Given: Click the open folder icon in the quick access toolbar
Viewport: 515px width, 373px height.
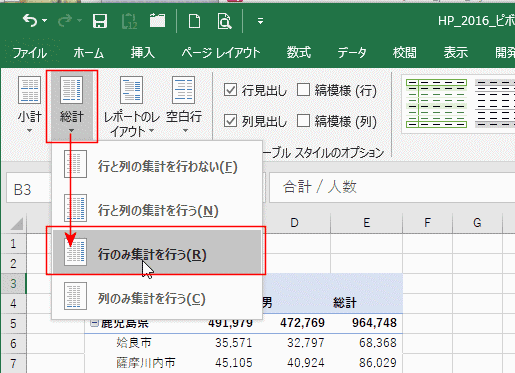Looking at the screenshot, I should tap(157, 21).
